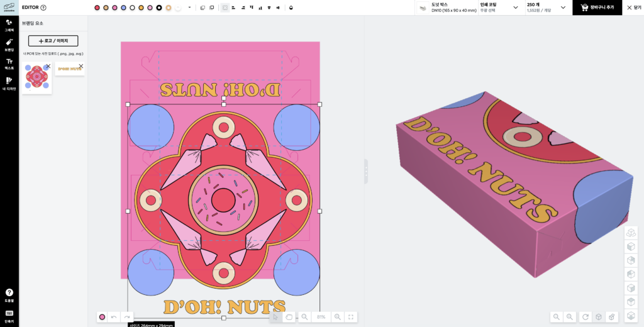Zoom in the 3D preview
Screen dimensions: 644x327
(x=570, y=317)
